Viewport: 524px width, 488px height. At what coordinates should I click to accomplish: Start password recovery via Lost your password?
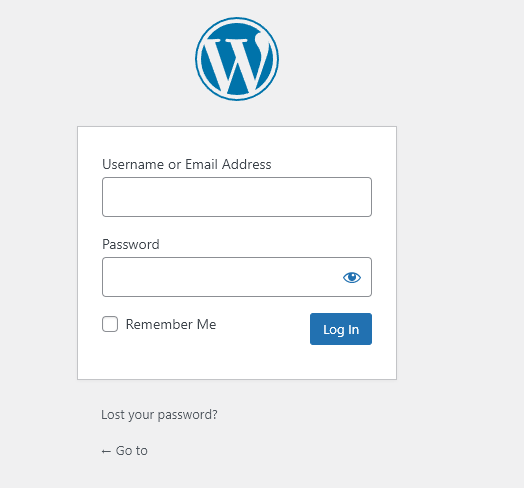point(159,414)
